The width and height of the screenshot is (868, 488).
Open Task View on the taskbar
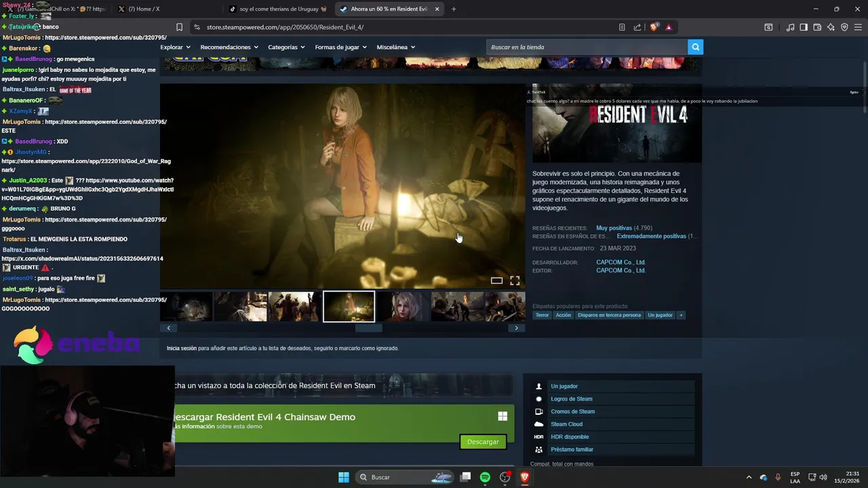465,477
